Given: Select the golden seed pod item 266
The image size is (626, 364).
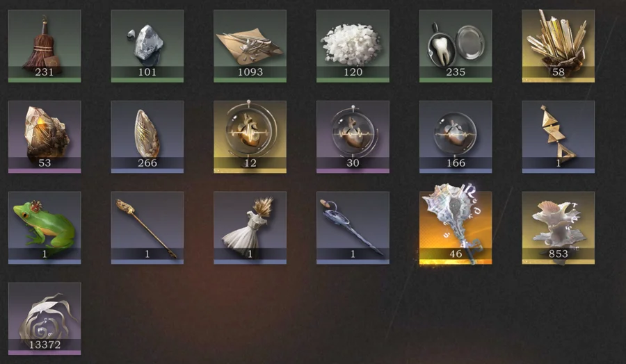Looking at the screenshot, I should coord(147,137).
